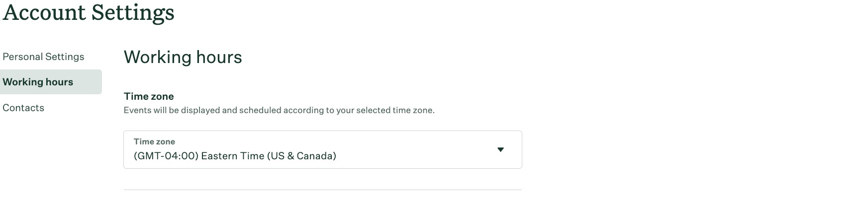Image resolution: width=868 pixels, height=197 pixels.
Task: Click the word Account in the title
Action: click(x=44, y=12)
